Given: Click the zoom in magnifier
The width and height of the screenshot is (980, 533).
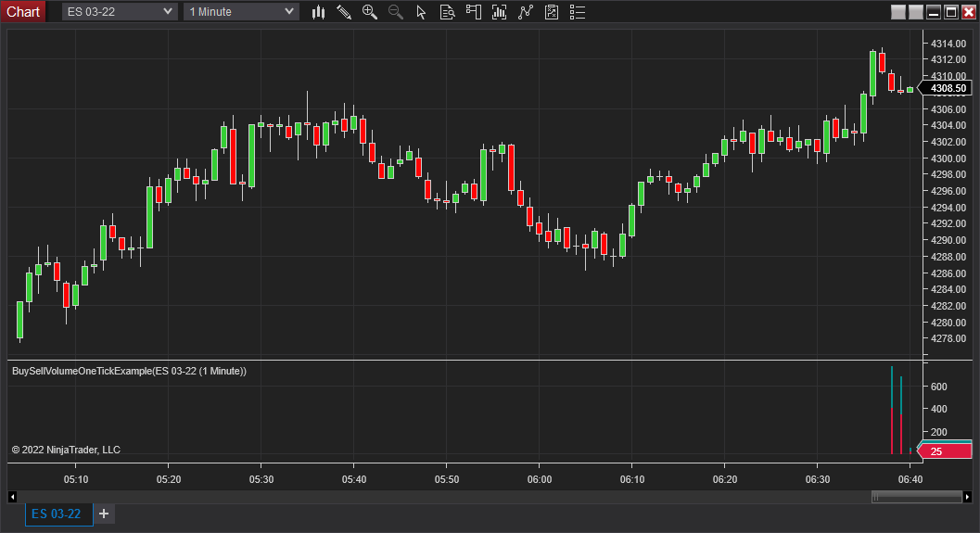Looking at the screenshot, I should 369,12.
